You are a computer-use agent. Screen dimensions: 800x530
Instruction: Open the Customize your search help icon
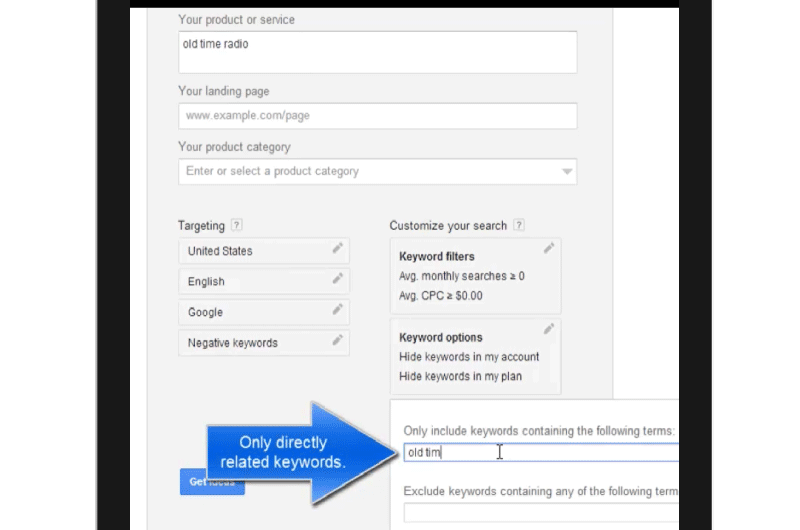pos(518,225)
